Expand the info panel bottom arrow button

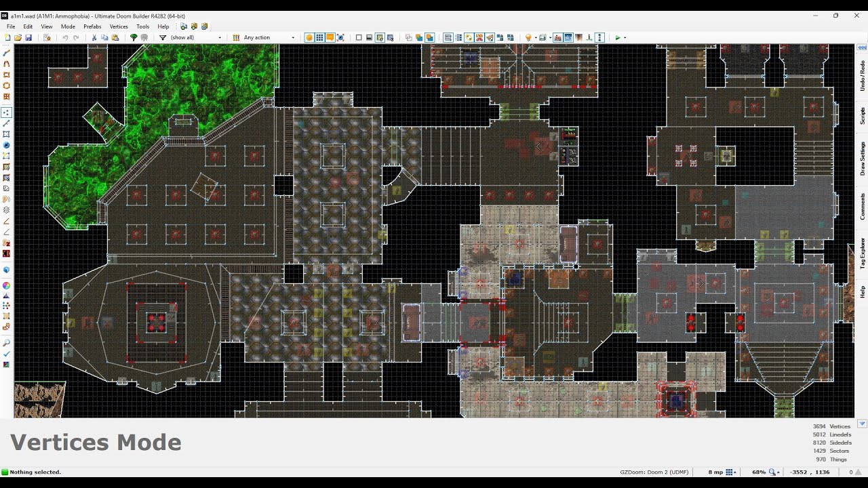[862, 424]
